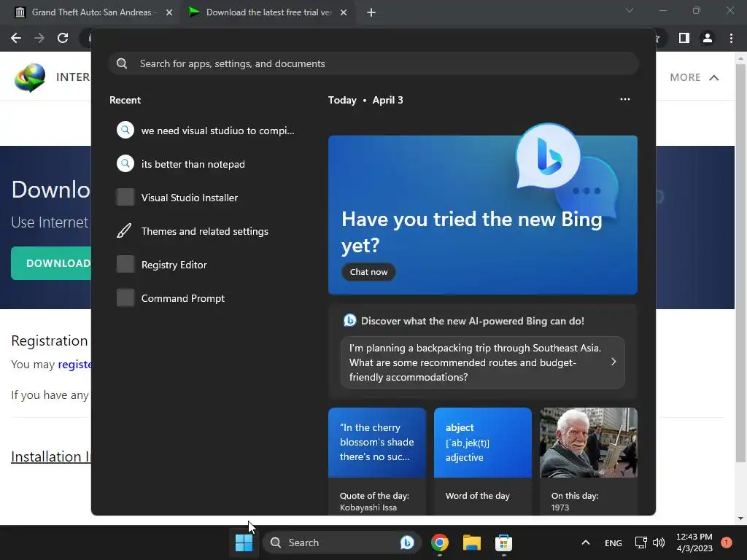747x560 pixels.
Task: Open Chrome tab search dropdown
Action: 630,10
